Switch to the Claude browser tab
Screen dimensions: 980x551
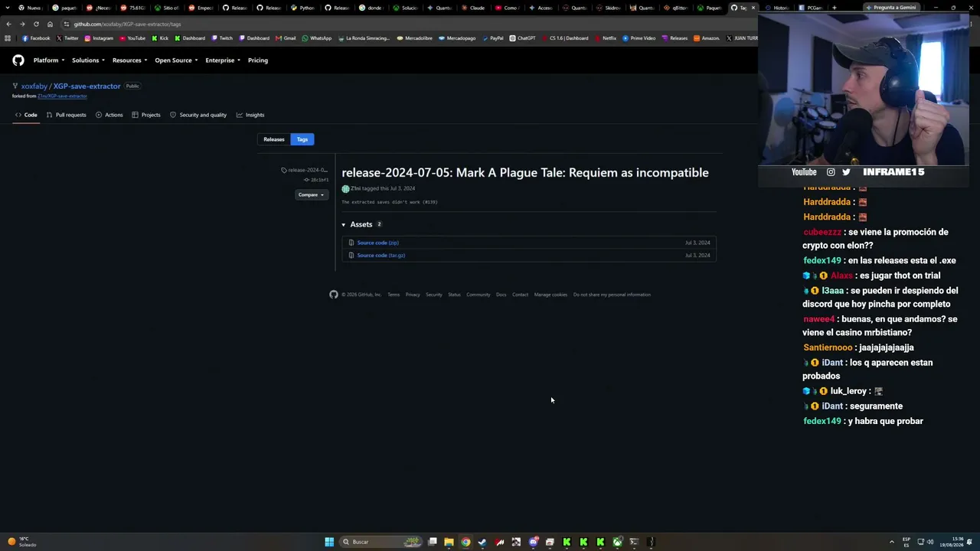473,8
